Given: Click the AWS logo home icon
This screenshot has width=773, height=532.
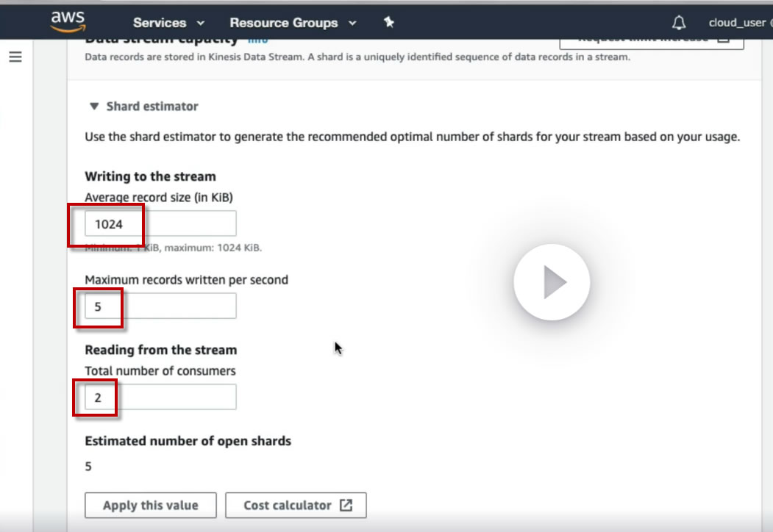Looking at the screenshot, I should click(69, 21).
